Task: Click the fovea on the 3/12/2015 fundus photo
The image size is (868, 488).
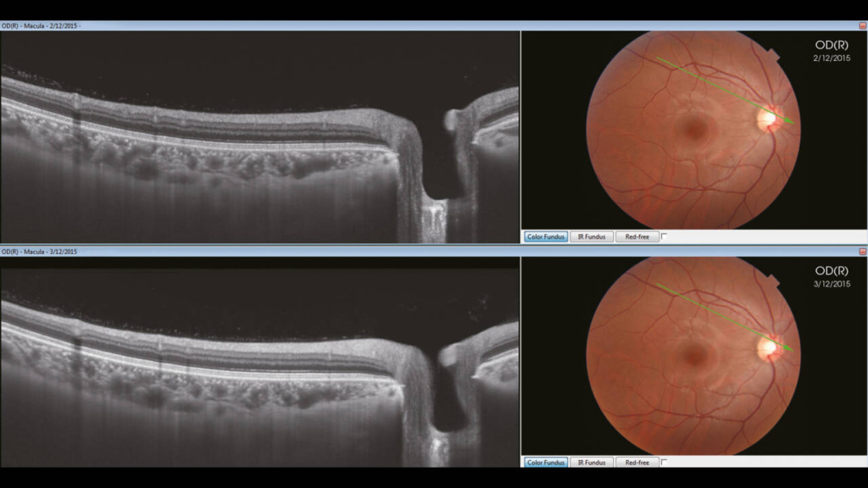Action: click(x=696, y=356)
